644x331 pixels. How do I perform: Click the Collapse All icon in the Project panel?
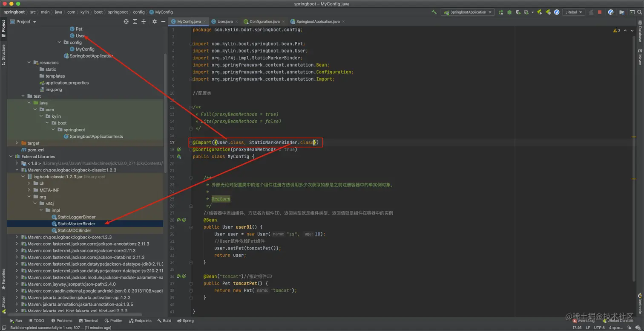[144, 22]
